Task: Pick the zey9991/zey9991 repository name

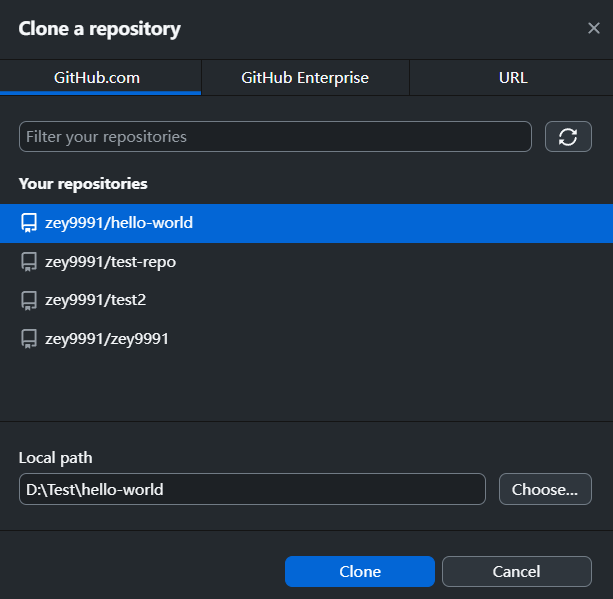Action: (107, 339)
